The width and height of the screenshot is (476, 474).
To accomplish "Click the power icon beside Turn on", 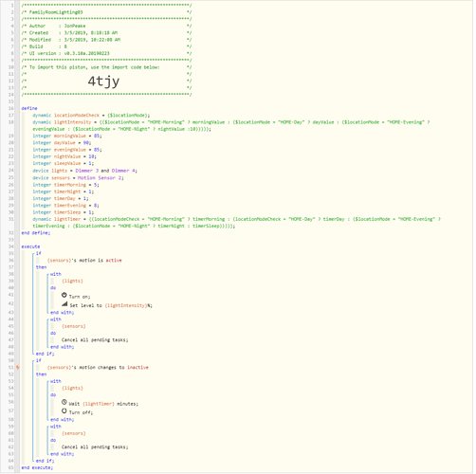I will click(x=64, y=296).
